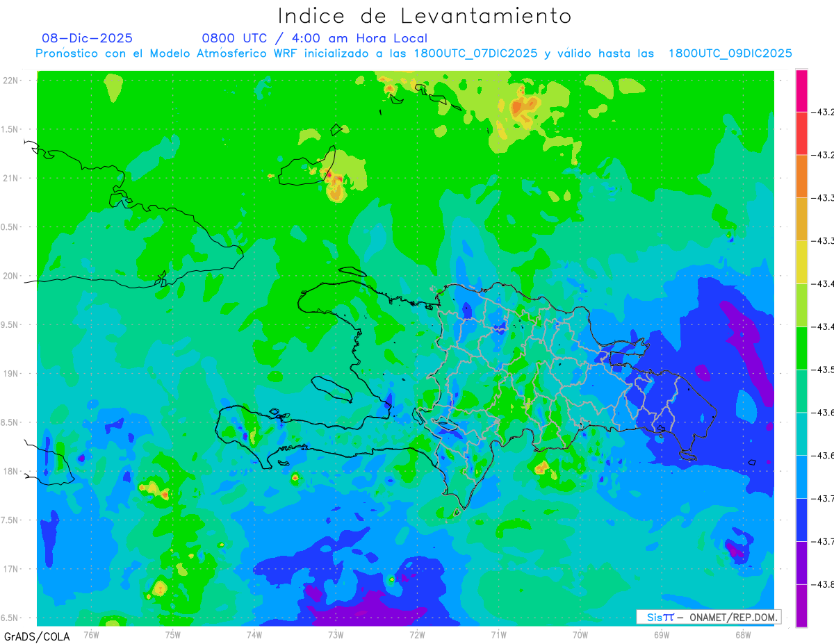Choose the yellow-green legend band

coord(801,305)
